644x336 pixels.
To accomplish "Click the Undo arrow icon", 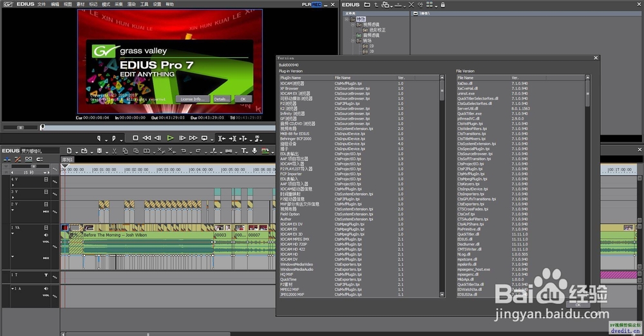I will point(183,151).
